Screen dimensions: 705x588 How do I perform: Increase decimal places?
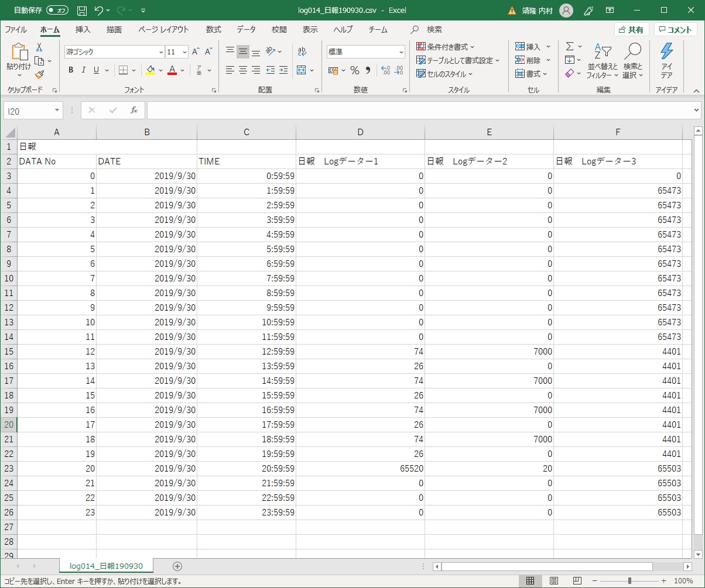[385, 70]
